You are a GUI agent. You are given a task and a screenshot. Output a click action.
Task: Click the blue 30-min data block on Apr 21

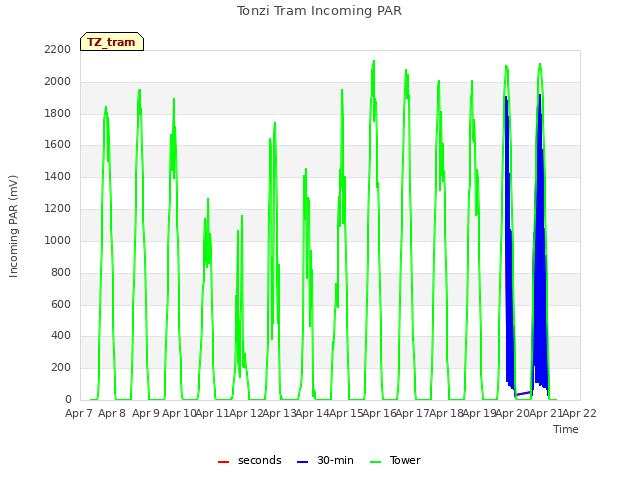click(x=540, y=286)
